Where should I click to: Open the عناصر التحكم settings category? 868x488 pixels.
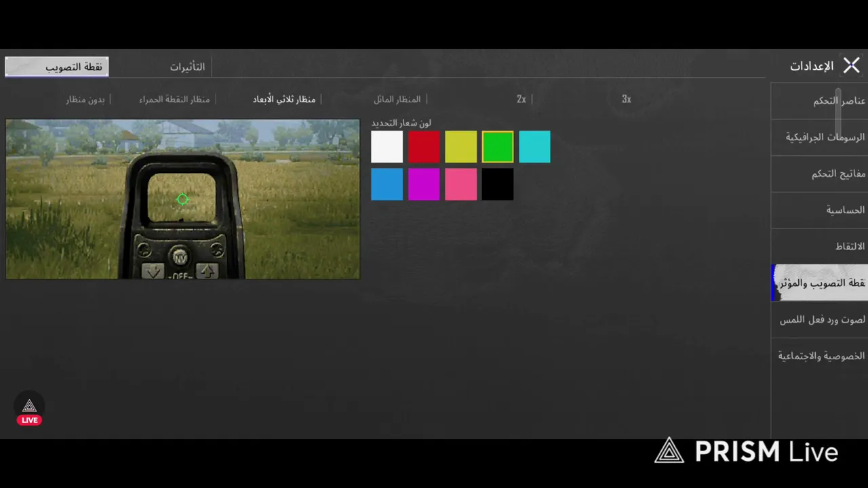[819, 101]
